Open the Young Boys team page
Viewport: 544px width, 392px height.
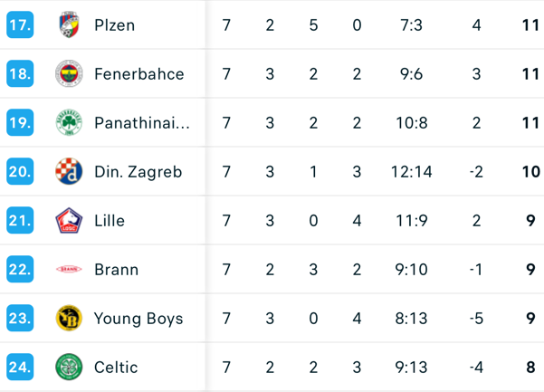coord(138,319)
